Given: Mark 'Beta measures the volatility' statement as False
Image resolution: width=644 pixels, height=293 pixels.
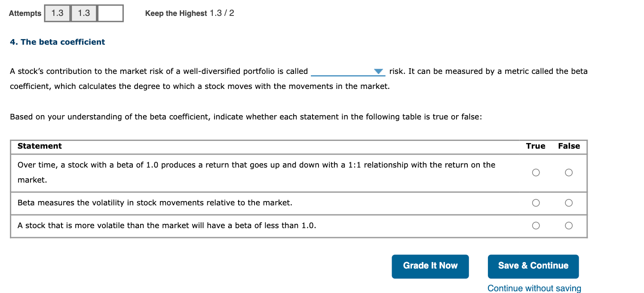Looking at the screenshot, I should pyautogui.click(x=569, y=203).
